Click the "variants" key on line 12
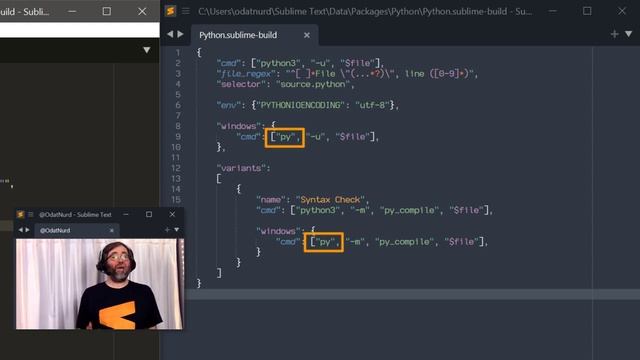The image size is (640, 360). tap(241, 168)
